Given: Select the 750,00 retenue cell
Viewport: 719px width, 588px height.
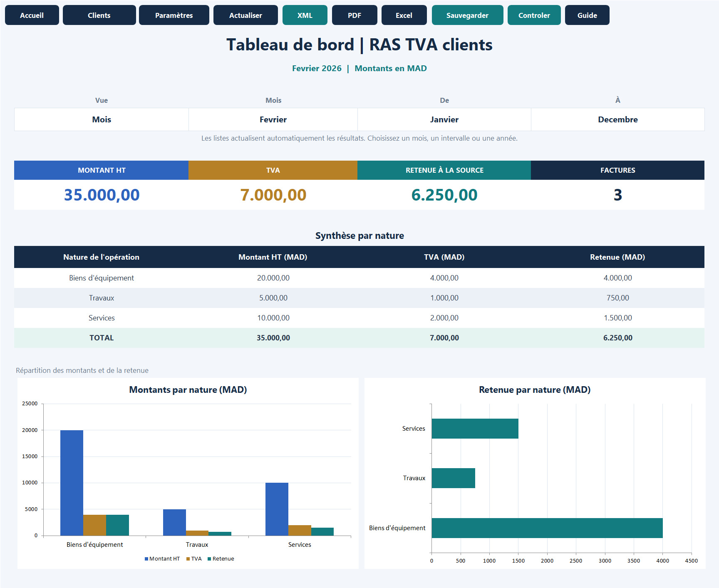Looking at the screenshot, I should coord(618,298).
